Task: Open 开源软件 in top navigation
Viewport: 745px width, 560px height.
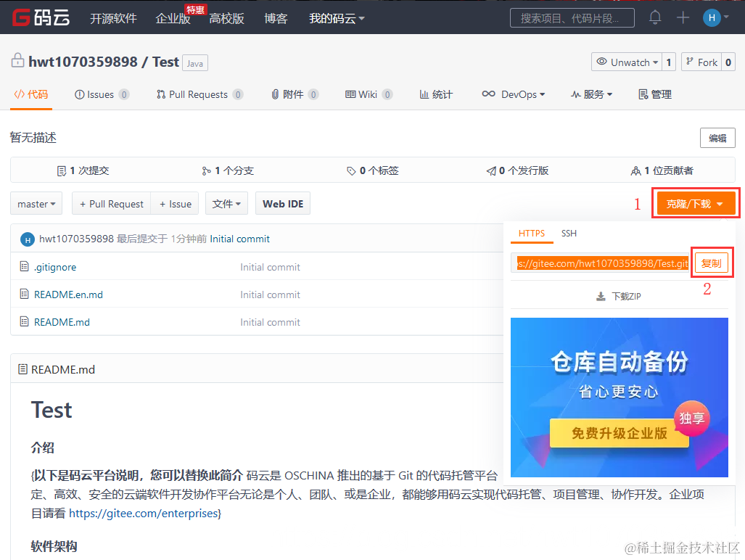Action: [x=114, y=18]
